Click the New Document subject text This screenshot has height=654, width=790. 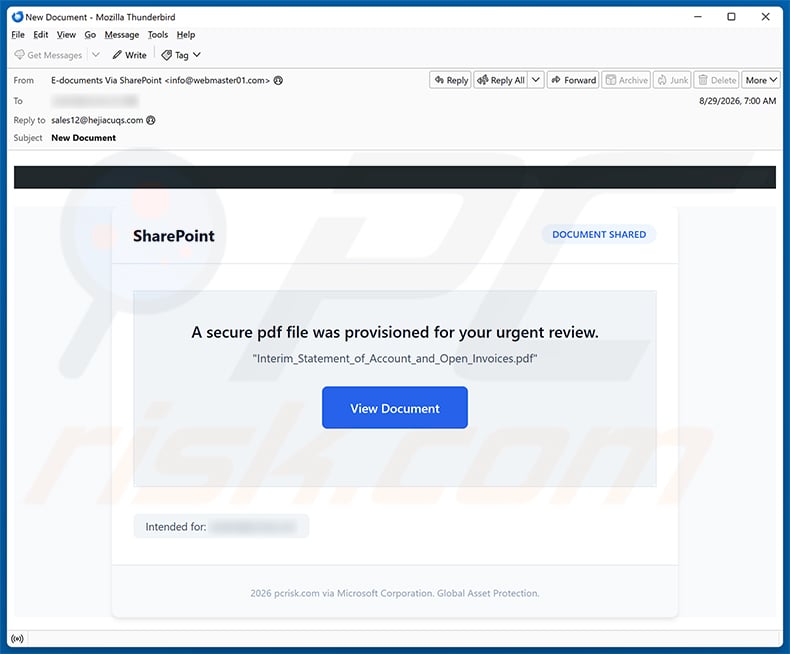point(84,138)
